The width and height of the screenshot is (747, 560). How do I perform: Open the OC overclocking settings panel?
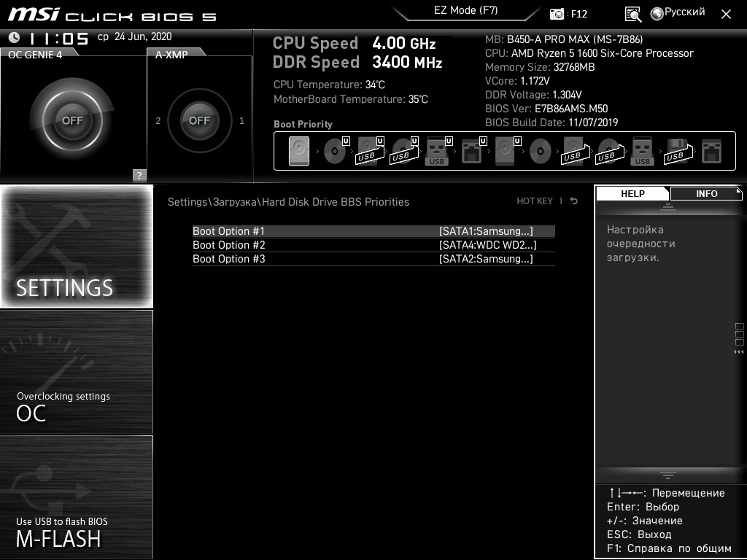(x=76, y=372)
